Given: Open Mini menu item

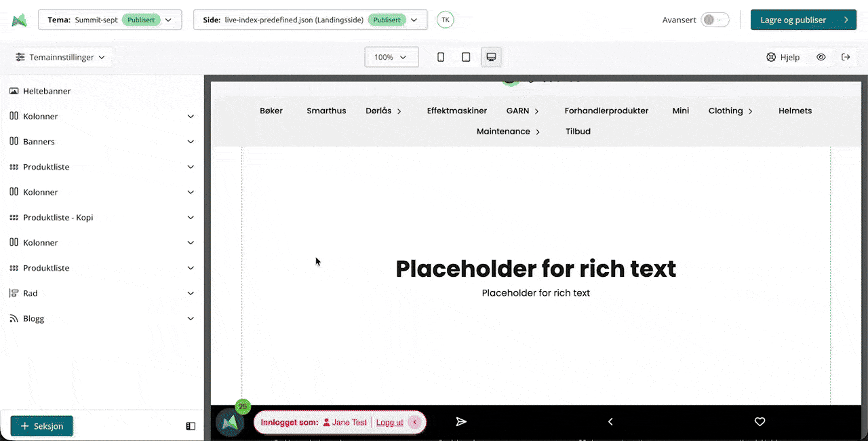Looking at the screenshot, I should click(681, 111).
